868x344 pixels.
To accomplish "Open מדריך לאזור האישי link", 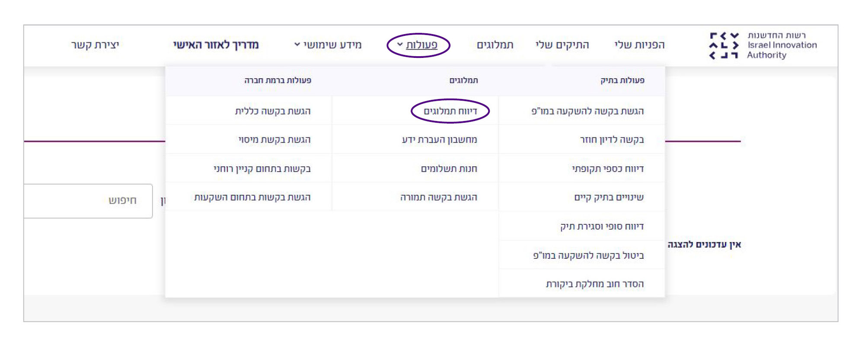I will coord(216,45).
